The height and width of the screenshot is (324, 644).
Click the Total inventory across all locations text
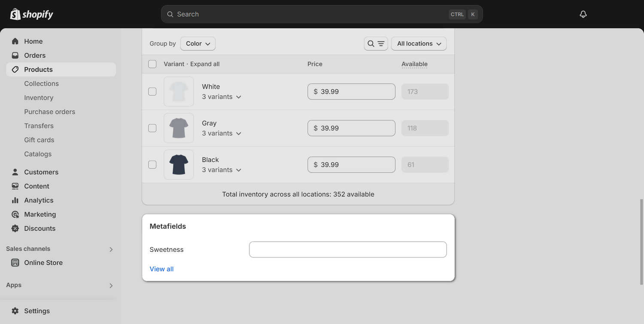298,194
